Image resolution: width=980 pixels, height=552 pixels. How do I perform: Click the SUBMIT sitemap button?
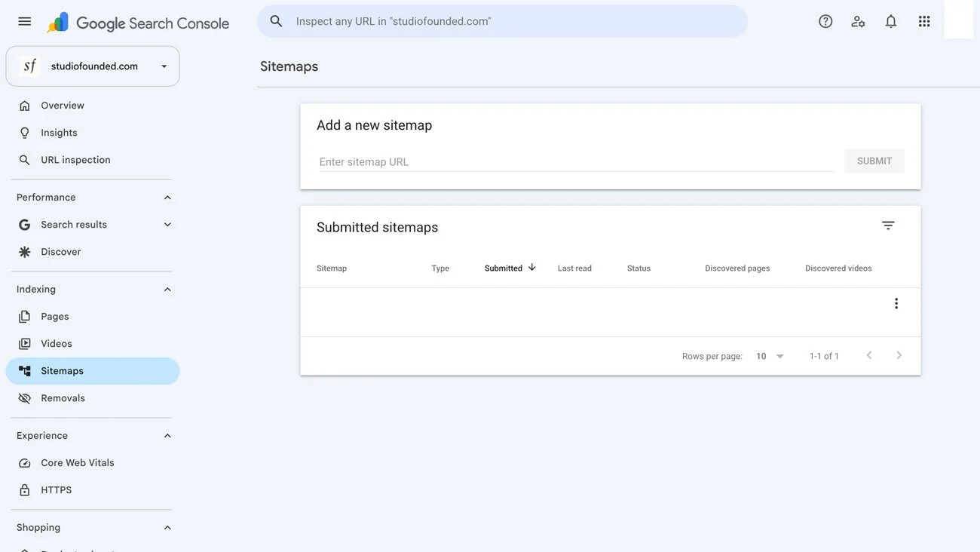[874, 161]
